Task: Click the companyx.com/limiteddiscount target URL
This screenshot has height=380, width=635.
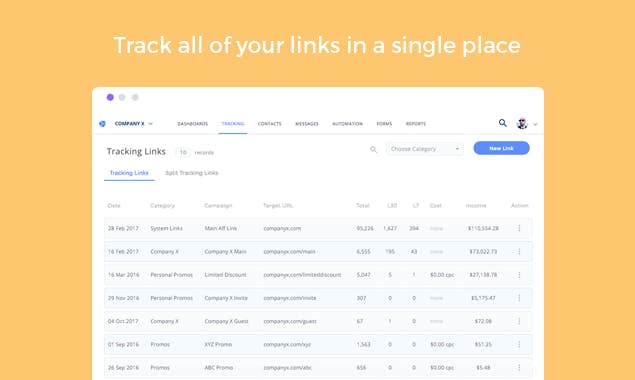Action: (x=303, y=275)
